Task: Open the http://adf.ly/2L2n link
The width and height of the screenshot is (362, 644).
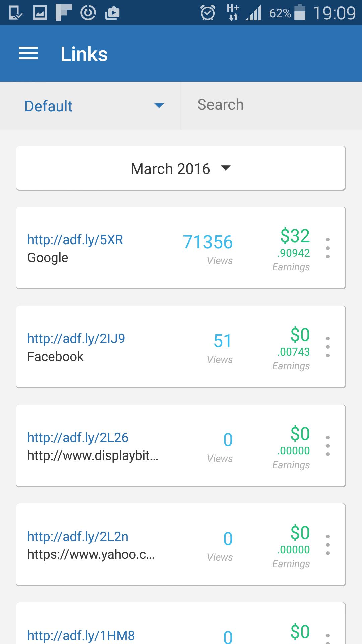Action: pyautogui.click(x=78, y=537)
